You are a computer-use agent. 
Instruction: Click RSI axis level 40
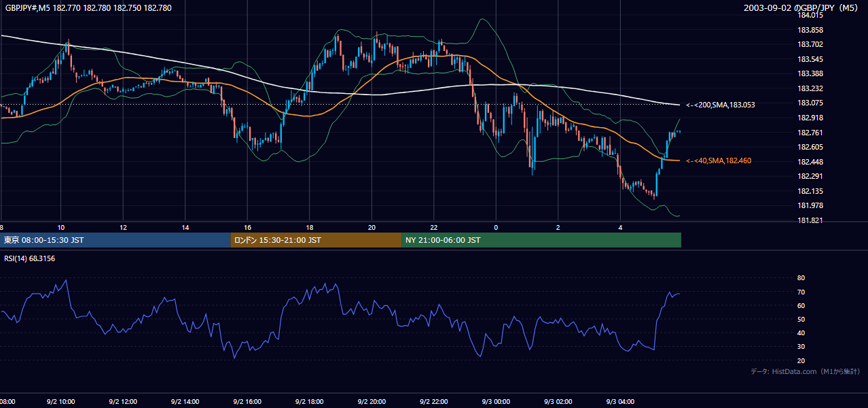801,333
